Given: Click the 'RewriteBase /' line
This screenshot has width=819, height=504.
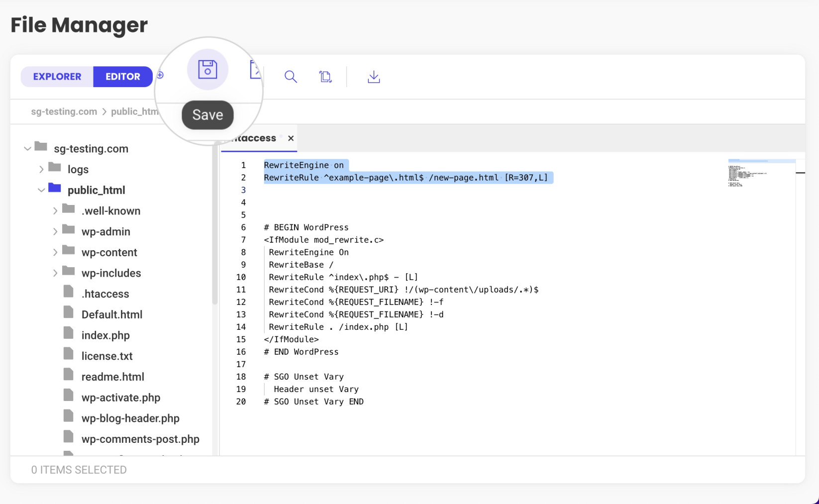Looking at the screenshot, I should 301,265.
